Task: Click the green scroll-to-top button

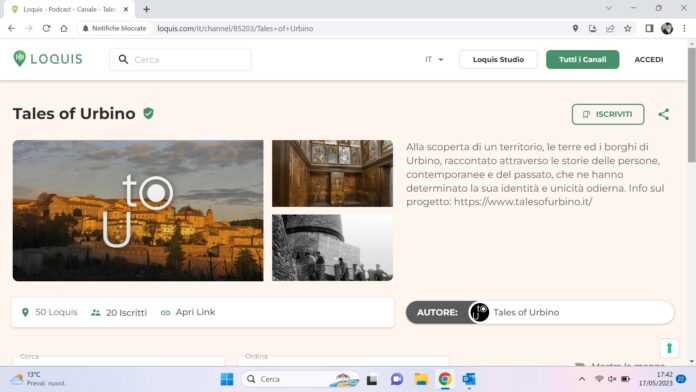Action: click(669, 348)
